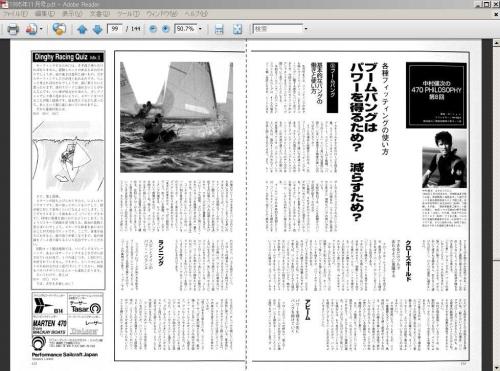Click inside the 検索 search field

click(278, 29)
